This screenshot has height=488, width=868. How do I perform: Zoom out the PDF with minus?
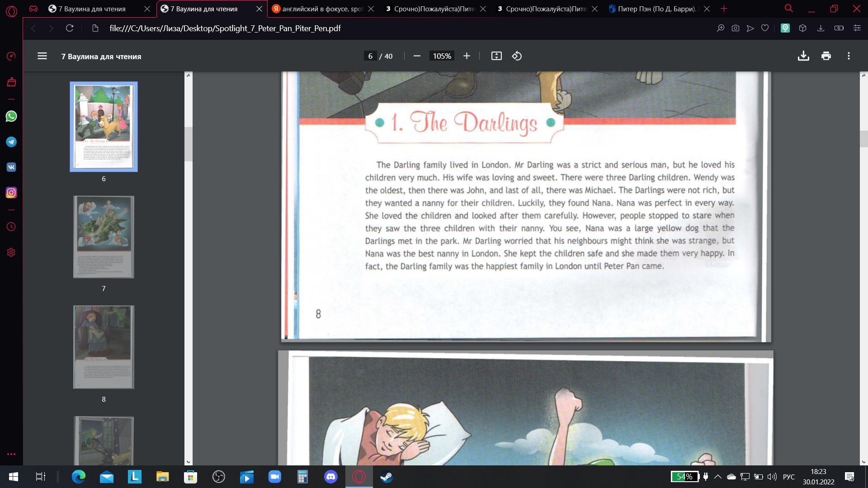tap(417, 56)
